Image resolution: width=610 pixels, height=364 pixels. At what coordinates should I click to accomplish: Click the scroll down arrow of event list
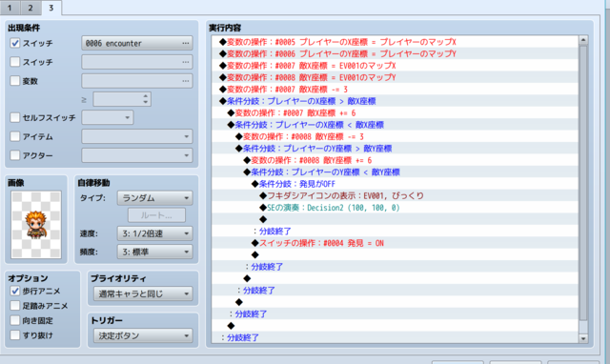click(583, 338)
